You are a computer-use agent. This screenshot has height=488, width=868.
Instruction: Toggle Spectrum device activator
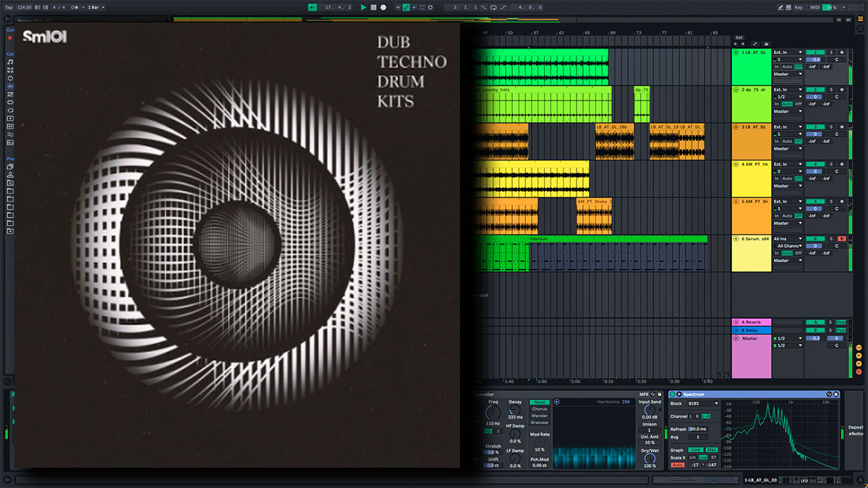(672, 394)
